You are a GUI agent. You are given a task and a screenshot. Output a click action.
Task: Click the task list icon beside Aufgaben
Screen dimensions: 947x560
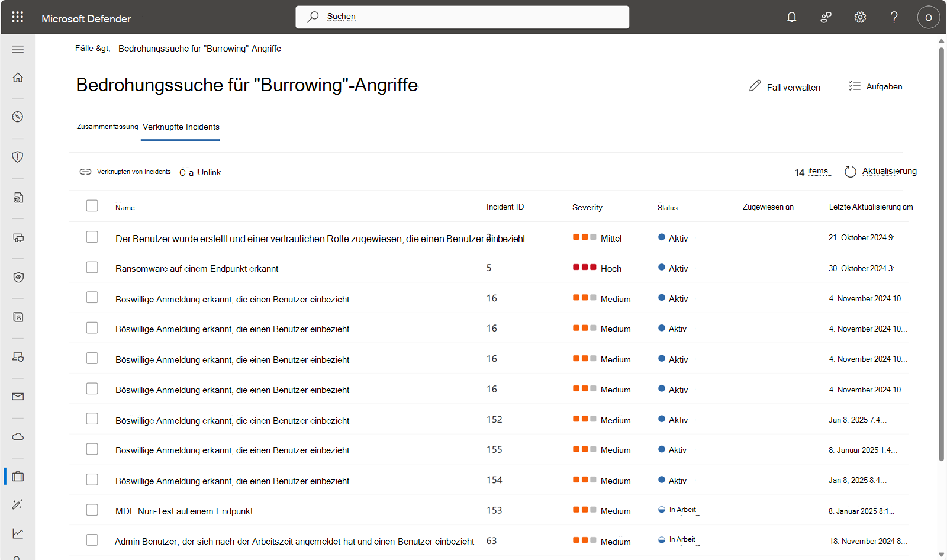coord(854,86)
